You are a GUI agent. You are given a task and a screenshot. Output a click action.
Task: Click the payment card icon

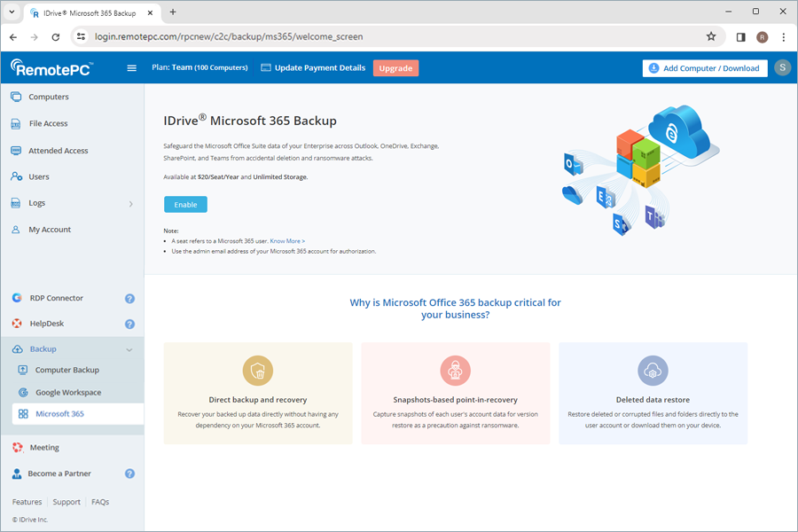pyautogui.click(x=266, y=67)
